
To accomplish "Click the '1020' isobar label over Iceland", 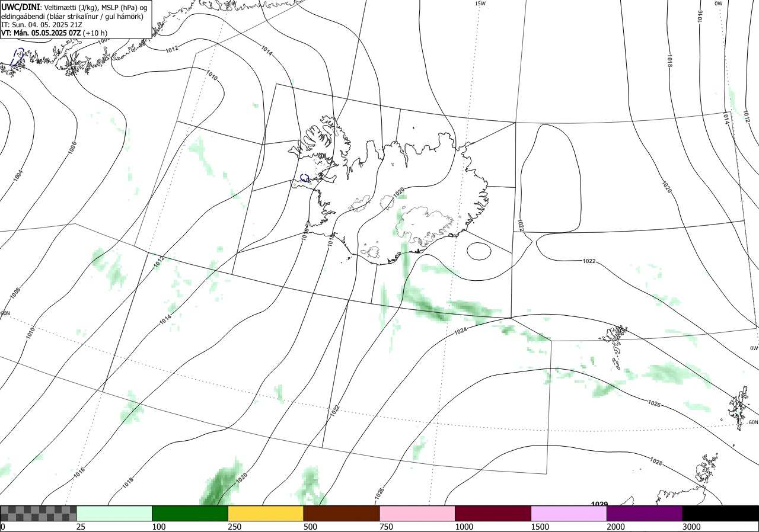I will pyautogui.click(x=398, y=192).
